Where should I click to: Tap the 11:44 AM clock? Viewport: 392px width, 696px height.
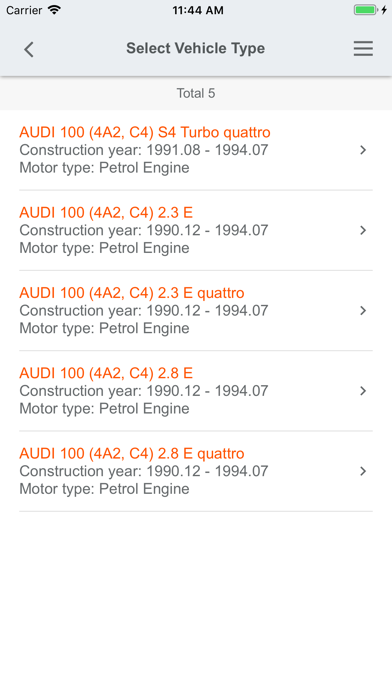(x=198, y=10)
